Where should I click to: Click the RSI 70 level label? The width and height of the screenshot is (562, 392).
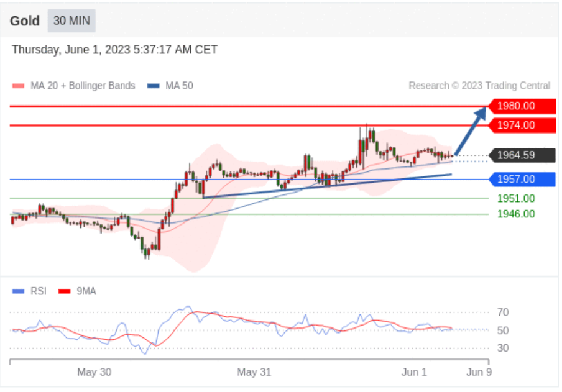(503, 312)
